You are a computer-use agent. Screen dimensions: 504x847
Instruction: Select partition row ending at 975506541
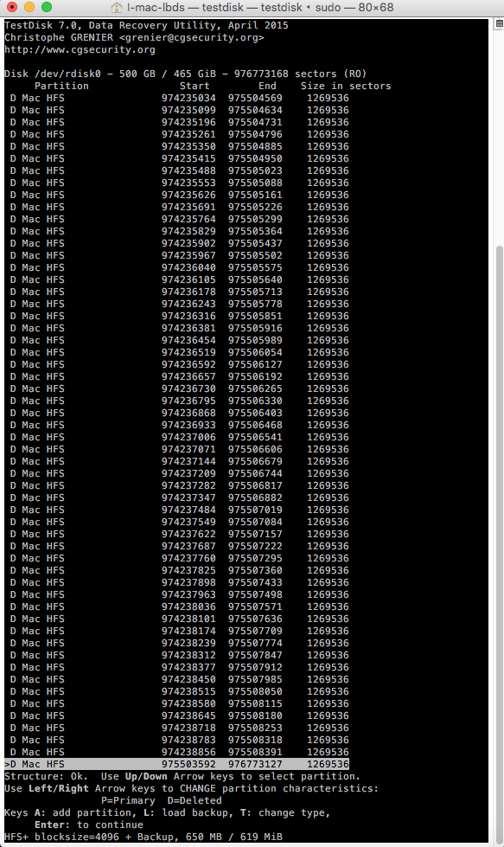pos(177,438)
